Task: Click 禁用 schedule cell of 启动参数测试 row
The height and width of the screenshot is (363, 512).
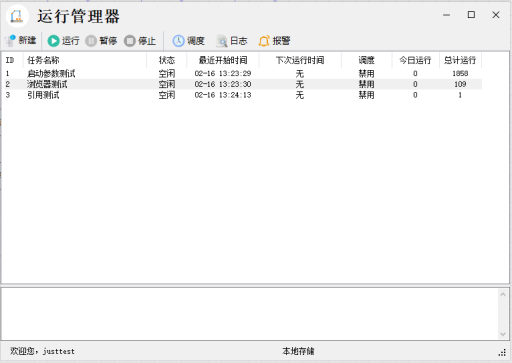Action: click(x=366, y=73)
